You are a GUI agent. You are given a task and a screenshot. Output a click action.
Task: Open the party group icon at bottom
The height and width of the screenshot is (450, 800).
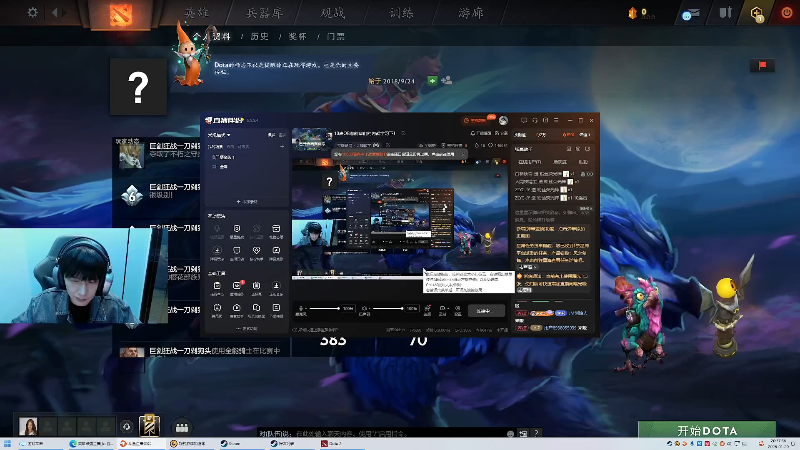(182, 427)
